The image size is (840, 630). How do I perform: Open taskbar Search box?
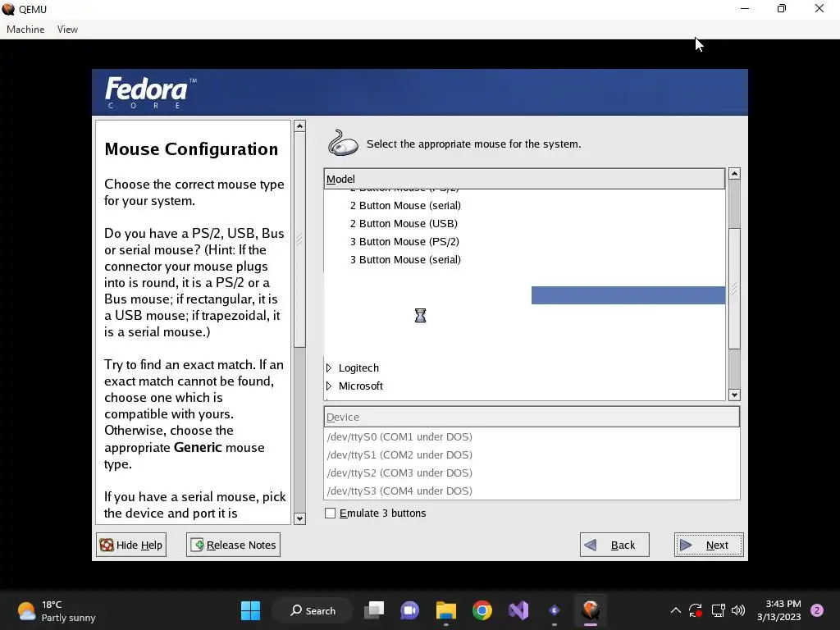coord(313,610)
